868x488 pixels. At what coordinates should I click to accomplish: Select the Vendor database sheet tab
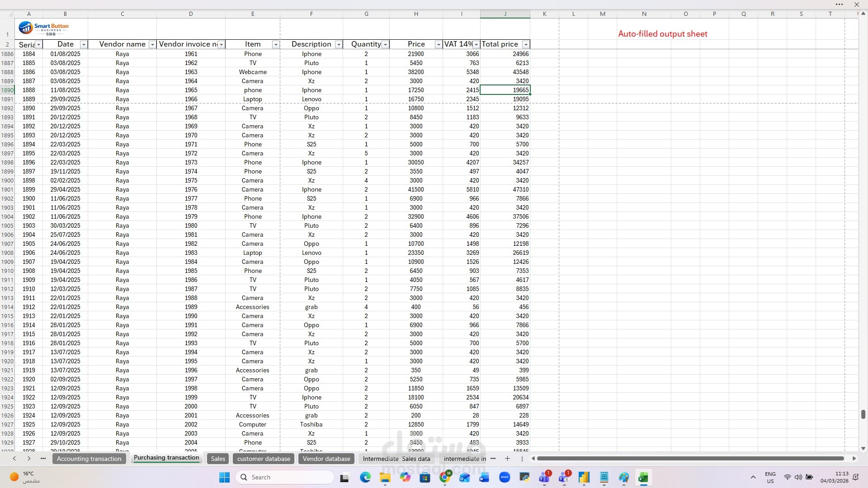pyautogui.click(x=326, y=459)
